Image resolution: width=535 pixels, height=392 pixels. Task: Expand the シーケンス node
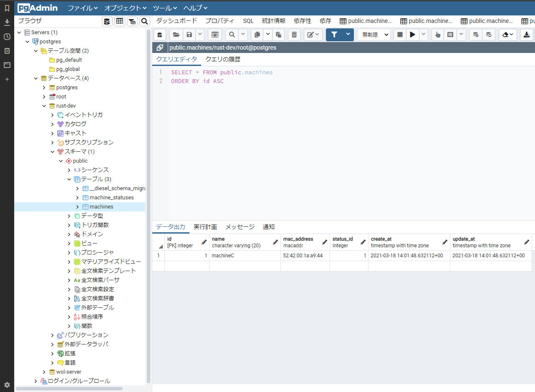[69, 170]
